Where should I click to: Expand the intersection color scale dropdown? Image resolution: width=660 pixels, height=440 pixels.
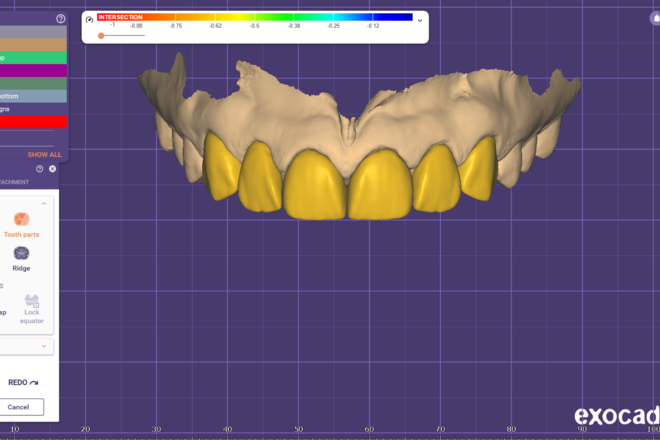420,20
